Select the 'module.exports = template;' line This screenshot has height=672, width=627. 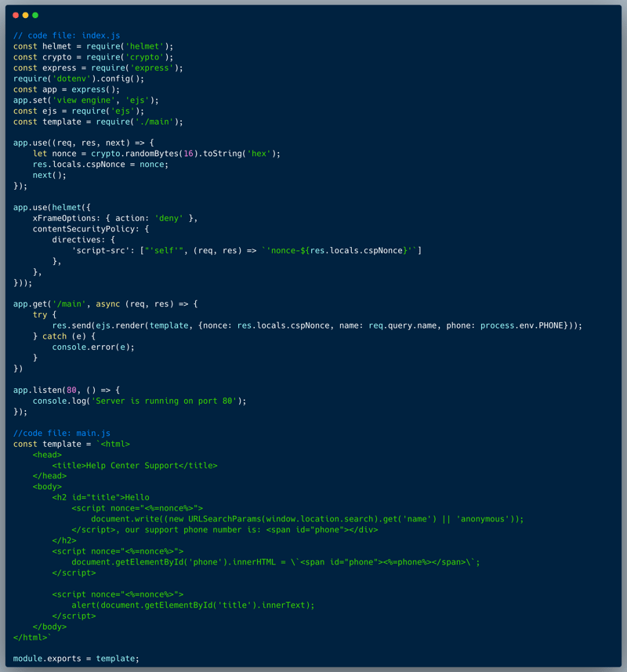pyautogui.click(x=76, y=659)
